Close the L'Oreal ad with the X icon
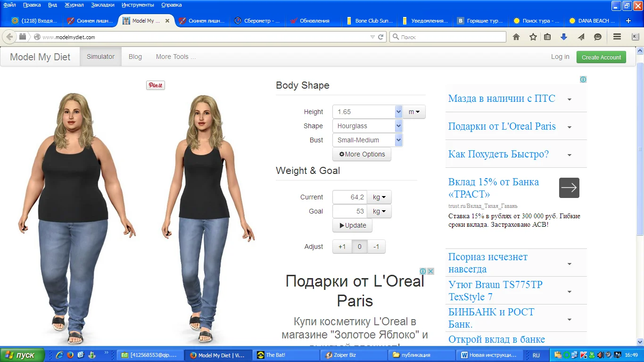Screen dimensions: 644x362 tap(430, 271)
